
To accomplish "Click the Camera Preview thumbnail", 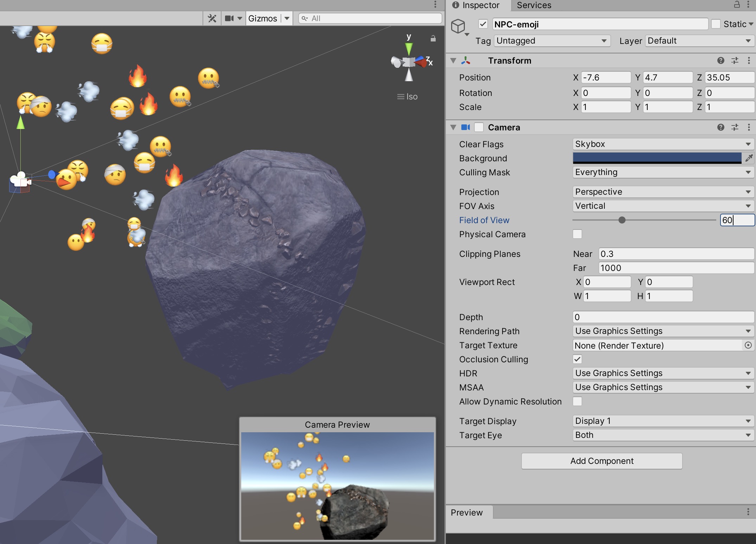I will tap(338, 486).
